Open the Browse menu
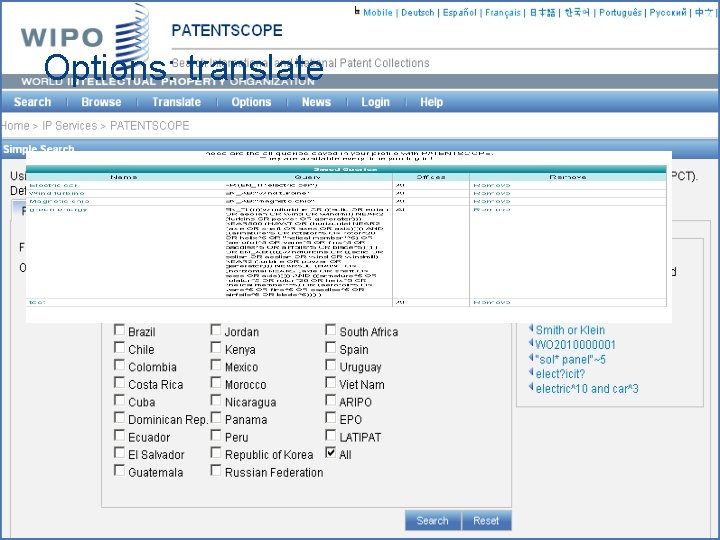This screenshot has width=720, height=540. [101, 102]
